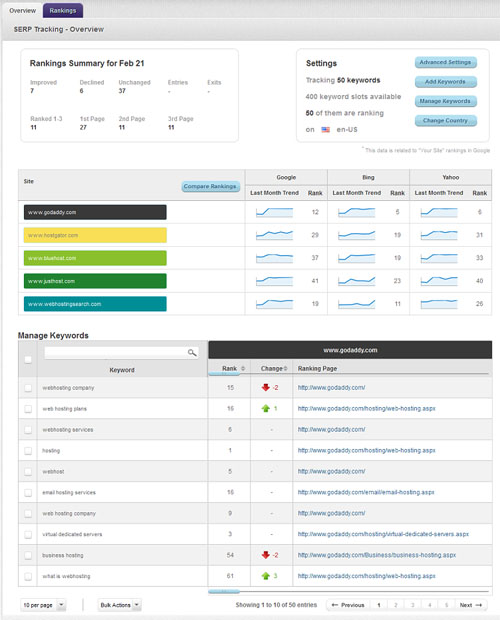This screenshot has width=500, height=620.
Task: Click red down arrow for webhosting company
Action: coord(266,388)
